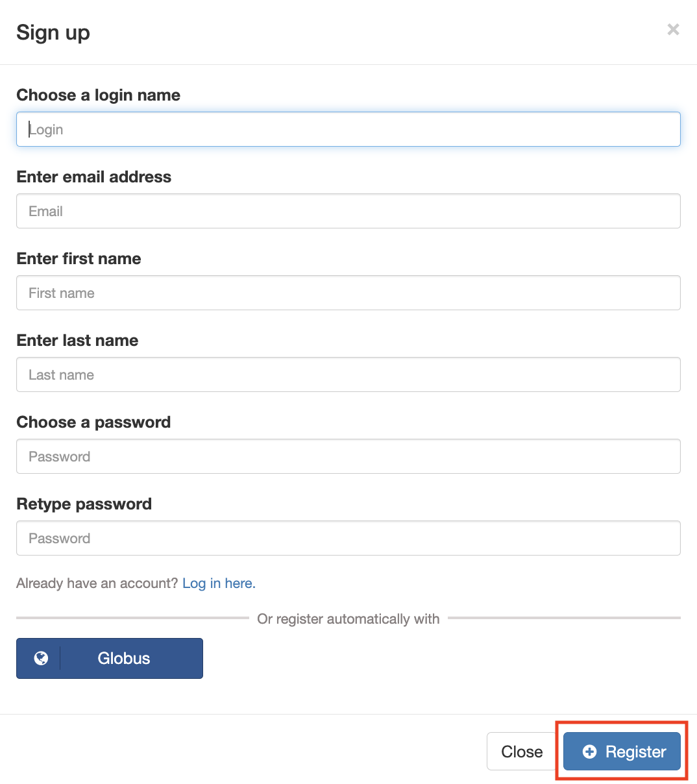Select the First name text box
Viewport: 697px width, 784px height.
tap(348, 293)
